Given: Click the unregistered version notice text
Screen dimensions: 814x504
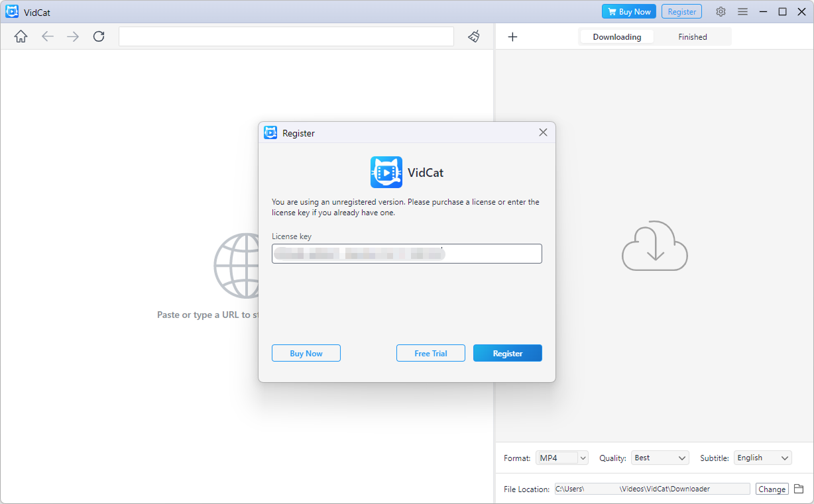Looking at the screenshot, I should (x=406, y=207).
